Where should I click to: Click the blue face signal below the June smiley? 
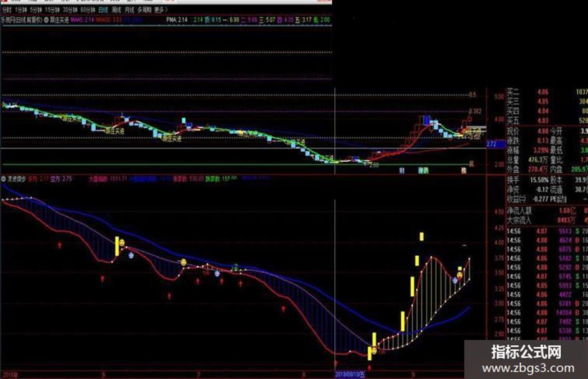(131, 256)
